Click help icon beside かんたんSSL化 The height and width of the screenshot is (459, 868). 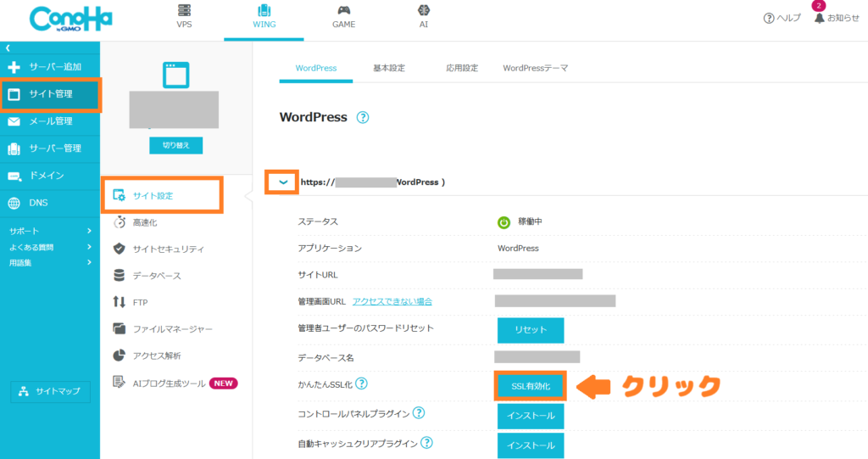point(361,383)
